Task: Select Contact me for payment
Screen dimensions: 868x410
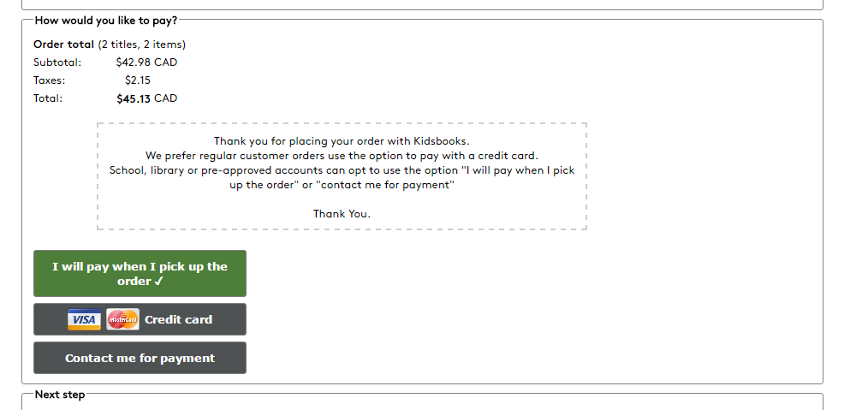Action: tap(140, 358)
